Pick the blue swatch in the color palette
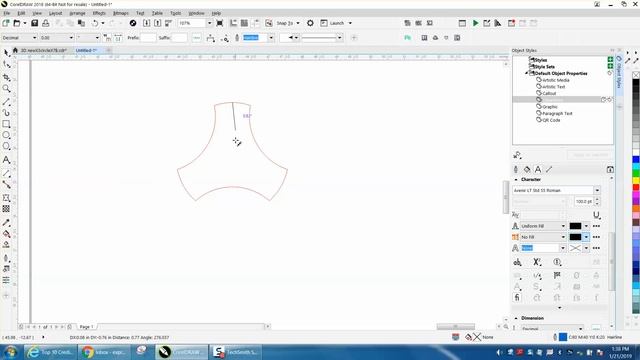Image resolution: width=640 pixels, height=360 pixels. (636, 160)
